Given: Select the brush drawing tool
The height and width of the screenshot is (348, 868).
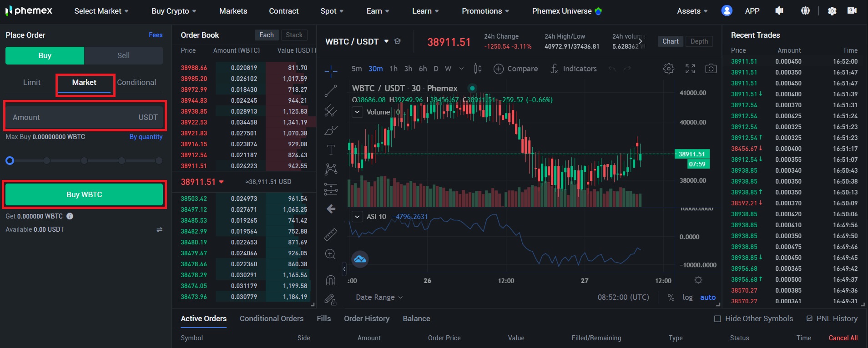Looking at the screenshot, I should pos(331,130).
